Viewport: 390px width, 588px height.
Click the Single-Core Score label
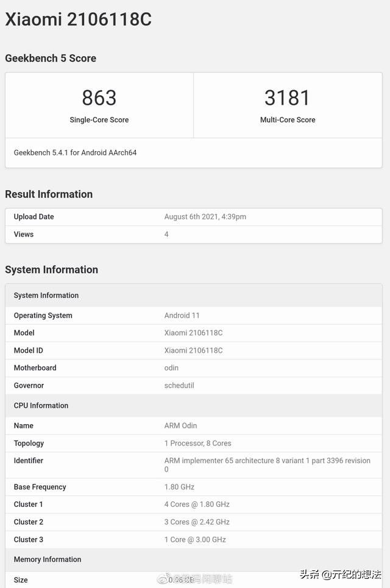tap(99, 119)
